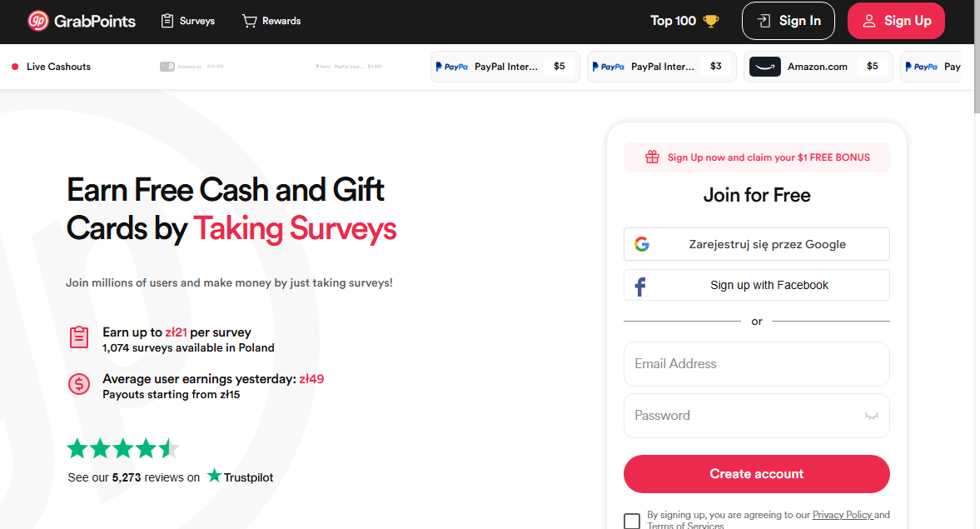Toggle password visibility eye icon
The width and height of the screenshot is (980, 529).
click(x=872, y=416)
